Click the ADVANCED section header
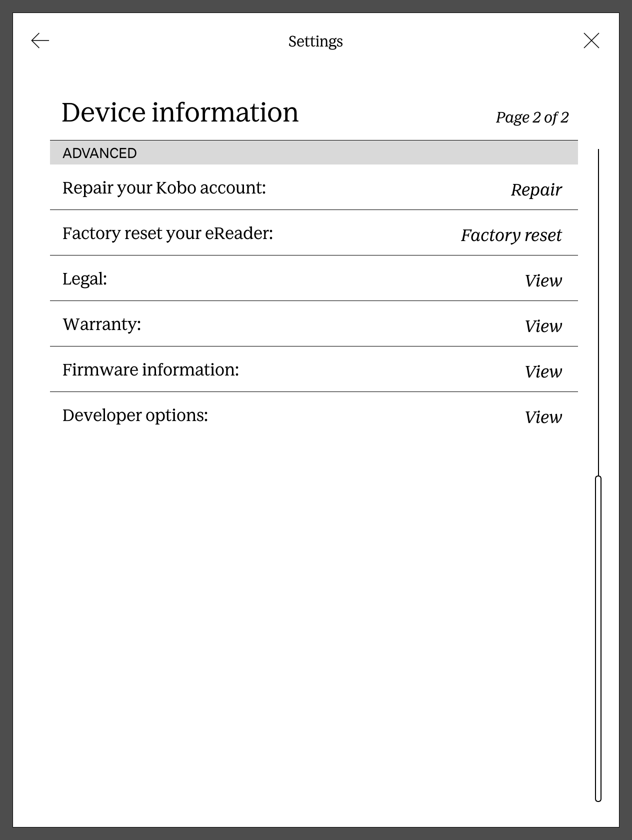The width and height of the screenshot is (632, 840). (x=99, y=153)
